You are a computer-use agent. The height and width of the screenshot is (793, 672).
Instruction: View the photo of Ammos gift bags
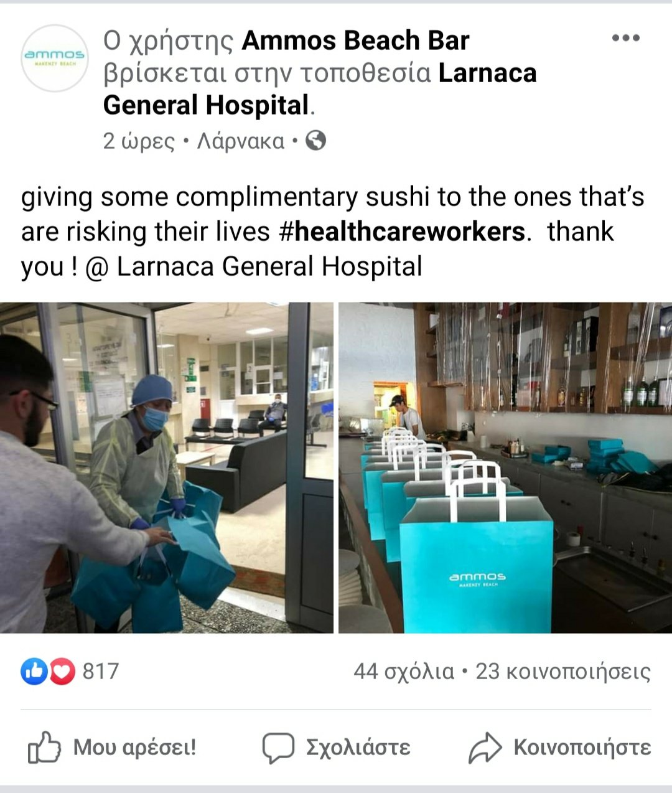pyautogui.click(x=505, y=467)
